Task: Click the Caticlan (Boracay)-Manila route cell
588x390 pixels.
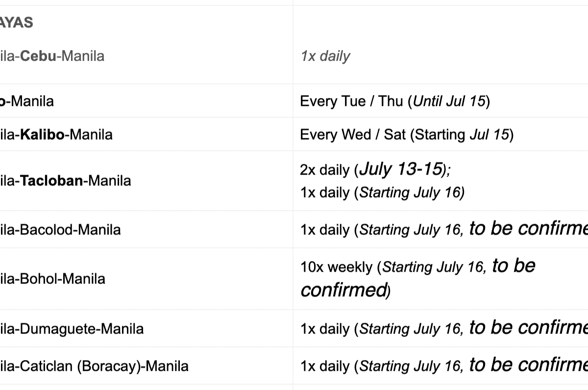Action: pyautogui.click(x=94, y=366)
